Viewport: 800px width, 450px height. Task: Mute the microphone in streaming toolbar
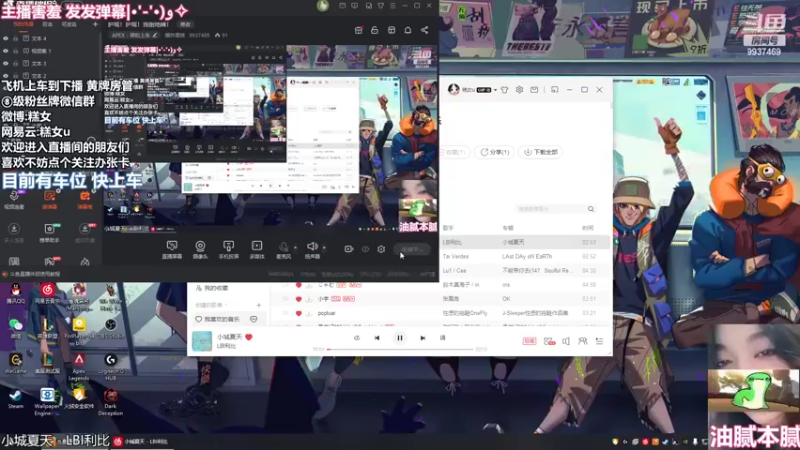point(283,249)
